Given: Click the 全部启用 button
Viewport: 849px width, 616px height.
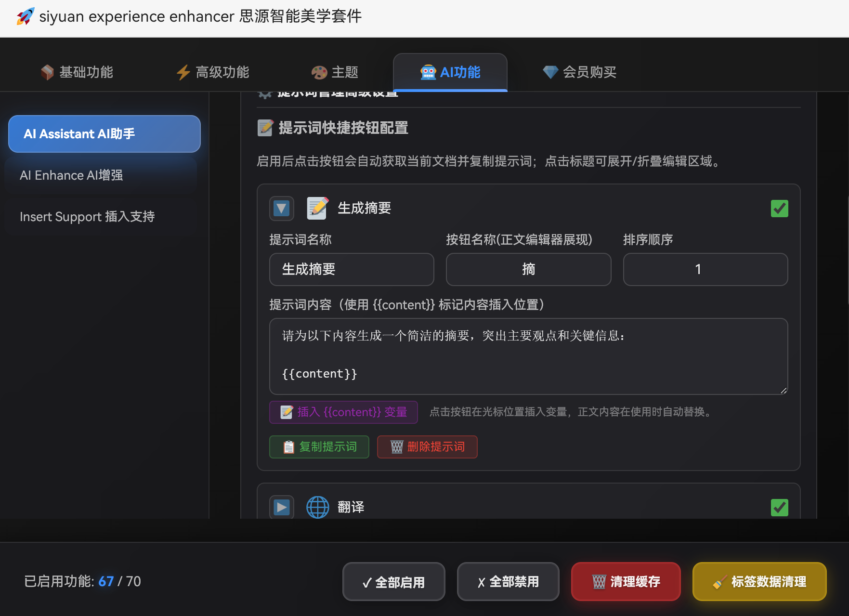Looking at the screenshot, I should (393, 582).
